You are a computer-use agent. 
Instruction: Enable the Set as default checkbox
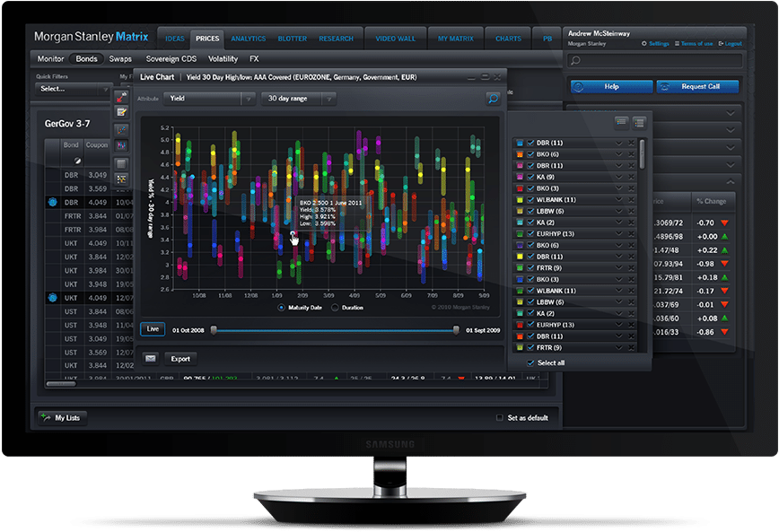[x=499, y=418]
